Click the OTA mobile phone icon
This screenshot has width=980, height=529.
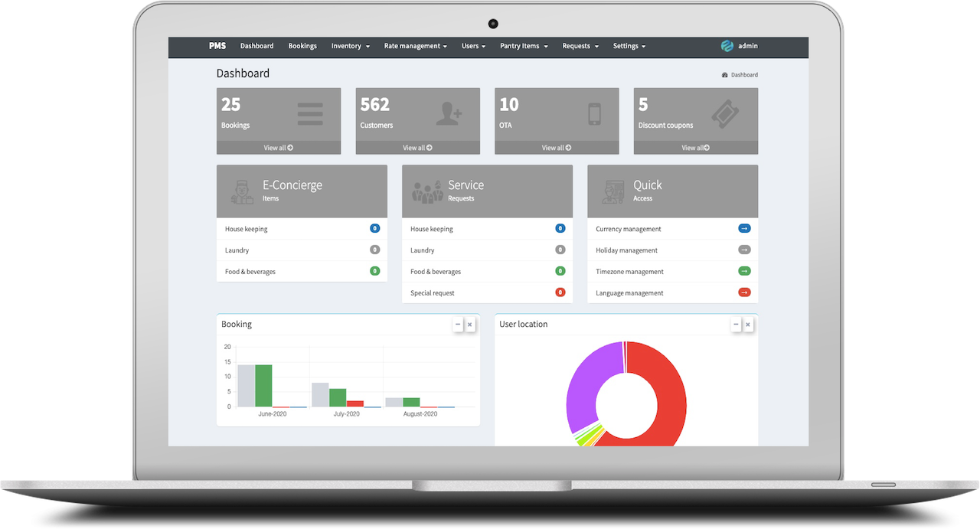(594, 114)
